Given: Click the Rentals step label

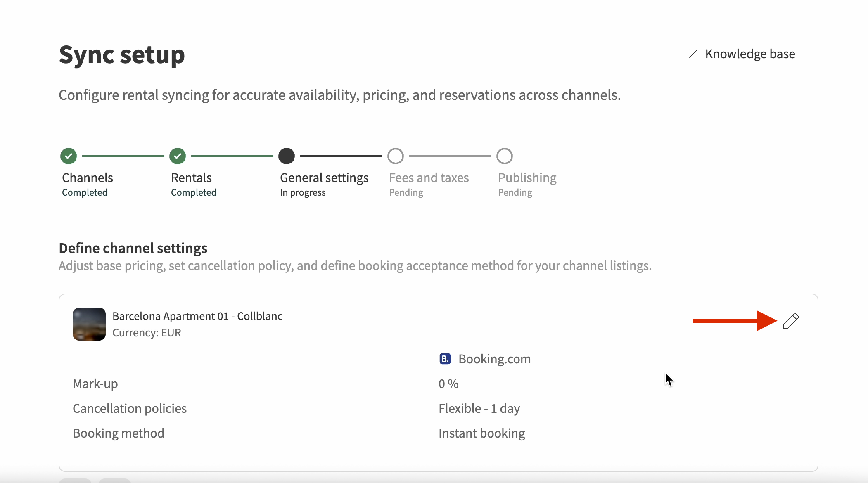Looking at the screenshot, I should 191,178.
